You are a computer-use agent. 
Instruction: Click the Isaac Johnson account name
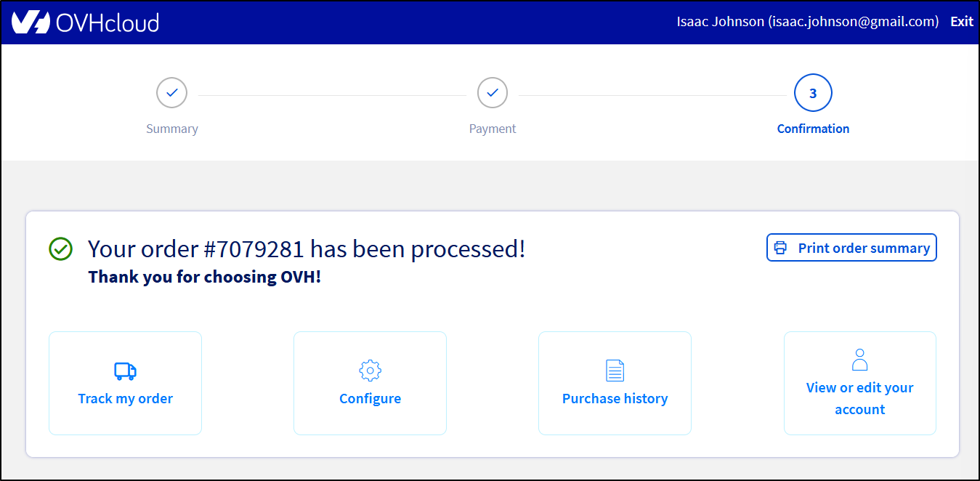click(x=807, y=22)
